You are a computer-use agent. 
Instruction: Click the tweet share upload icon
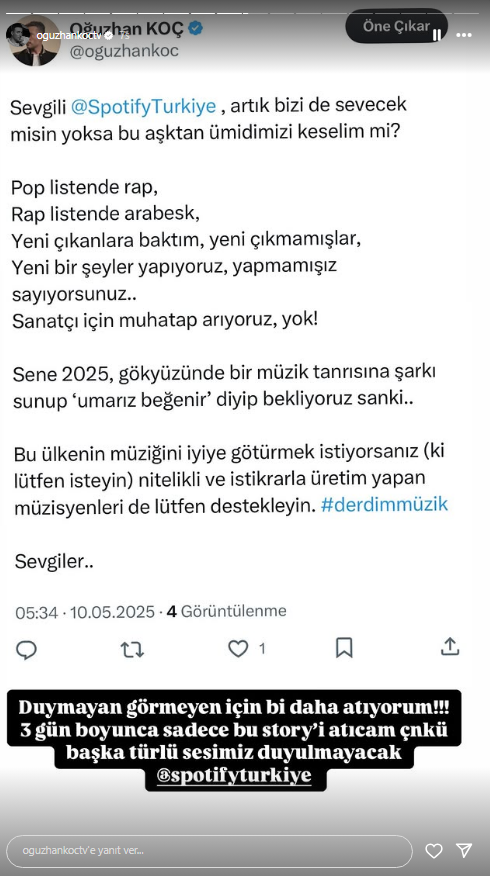click(x=450, y=646)
